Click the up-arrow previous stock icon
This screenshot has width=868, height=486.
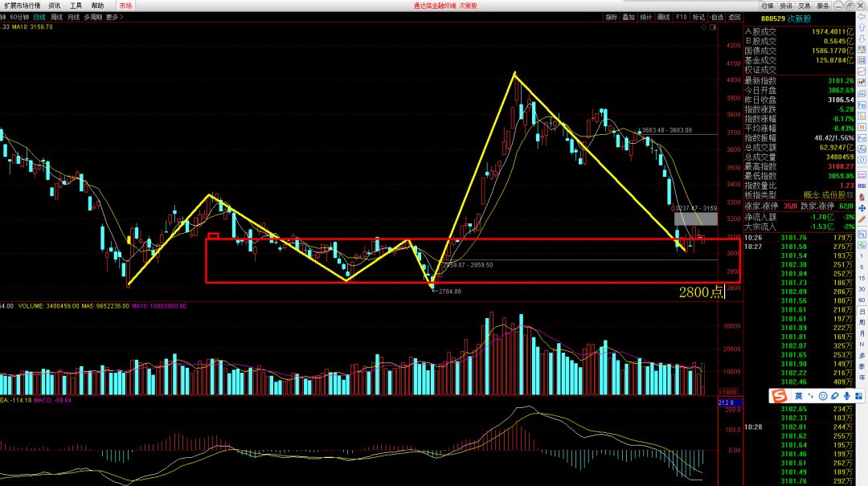point(862,27)
